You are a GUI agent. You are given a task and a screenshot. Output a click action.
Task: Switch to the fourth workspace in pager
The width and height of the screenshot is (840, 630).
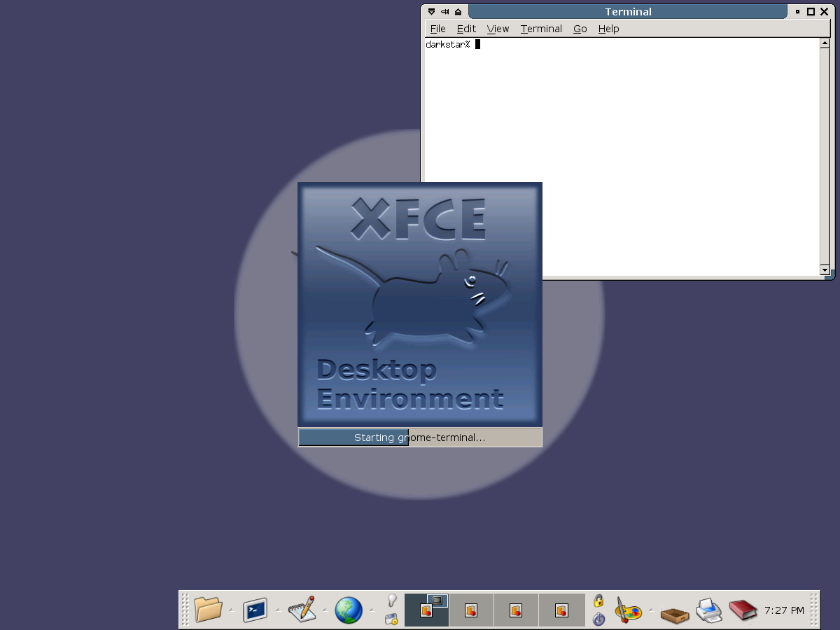click(561, 610)
